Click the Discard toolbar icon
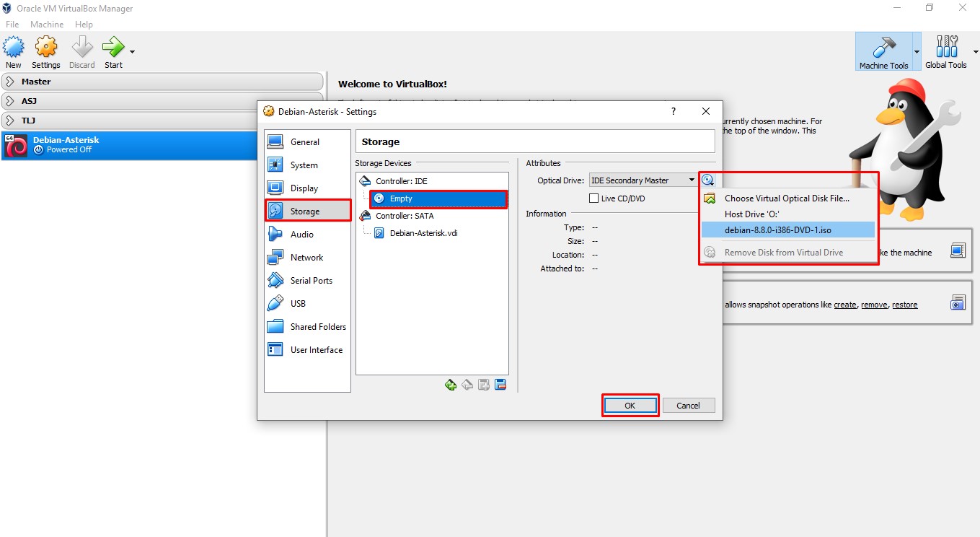980x537 pixels. (x=81, y=51)
